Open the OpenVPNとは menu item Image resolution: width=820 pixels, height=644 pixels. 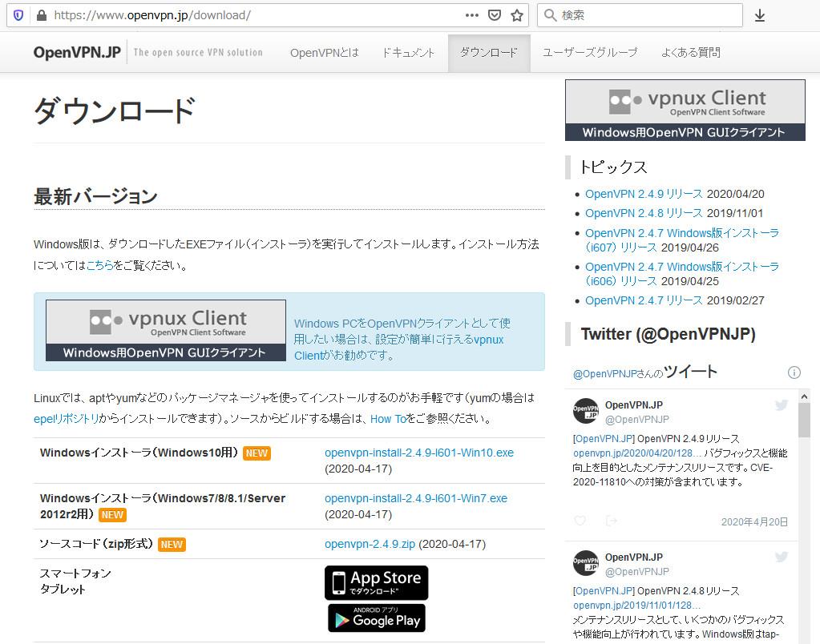(x=325, y=53)
